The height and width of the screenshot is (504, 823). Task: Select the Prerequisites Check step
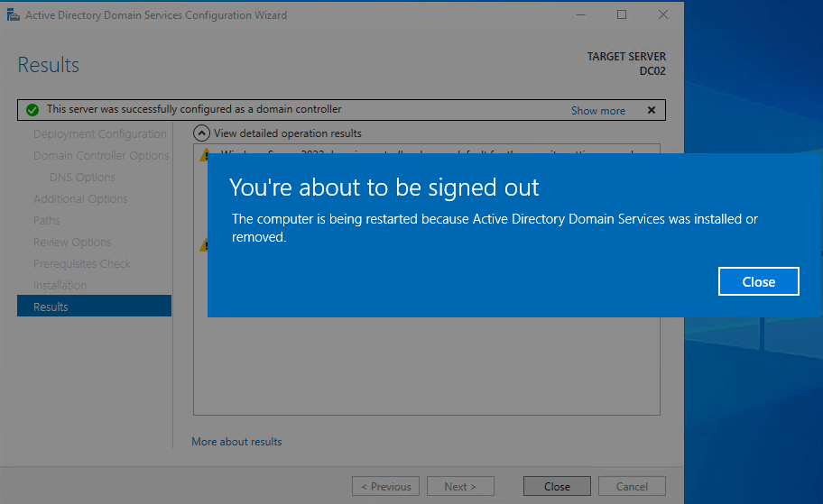(x=82, y=264)
